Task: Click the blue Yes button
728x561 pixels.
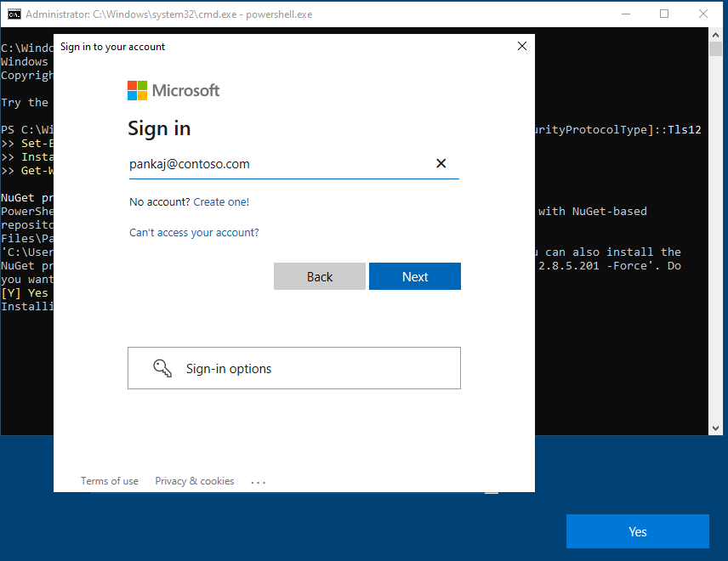Action: [x=637, y=531]
